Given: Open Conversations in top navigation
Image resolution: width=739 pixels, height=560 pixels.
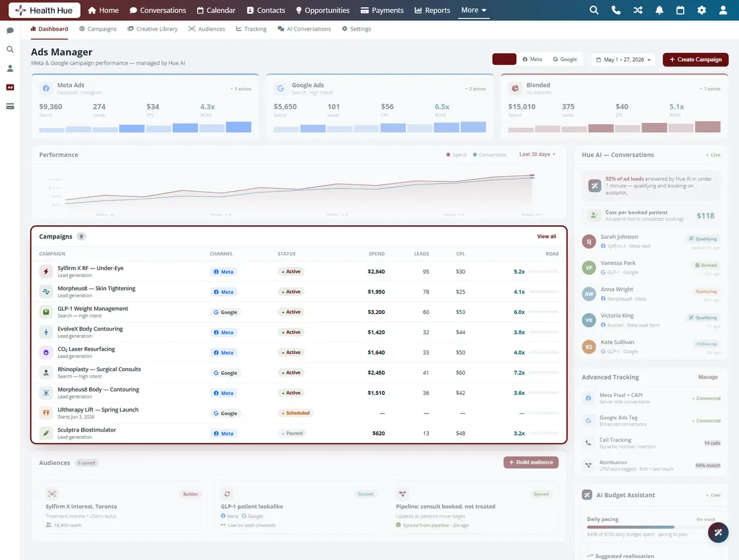Looking at the screenshot, I should [x=158, y=10].
